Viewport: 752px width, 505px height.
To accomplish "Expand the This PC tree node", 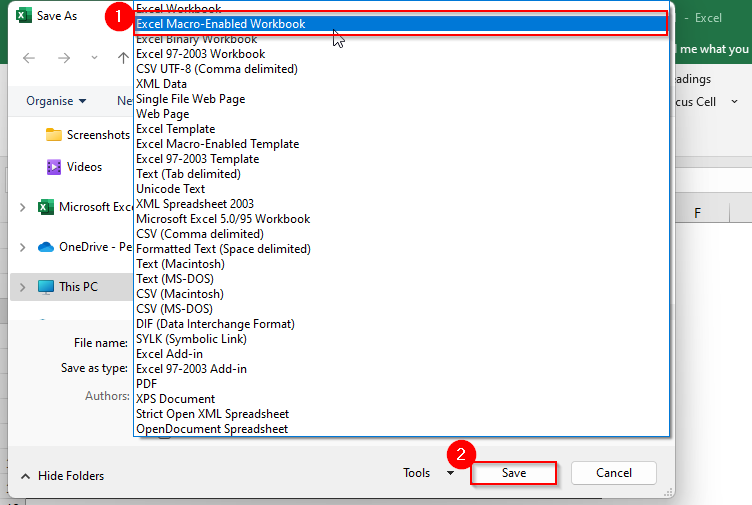I will click(23, 287).
